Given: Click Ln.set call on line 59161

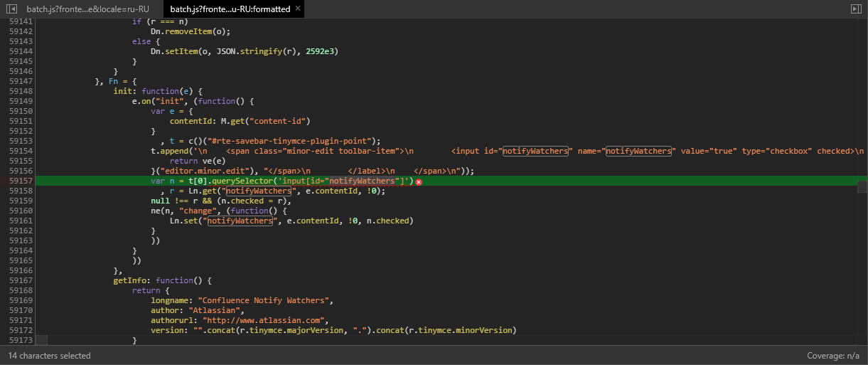Looking at the screenshot, I should pos(183,221).
